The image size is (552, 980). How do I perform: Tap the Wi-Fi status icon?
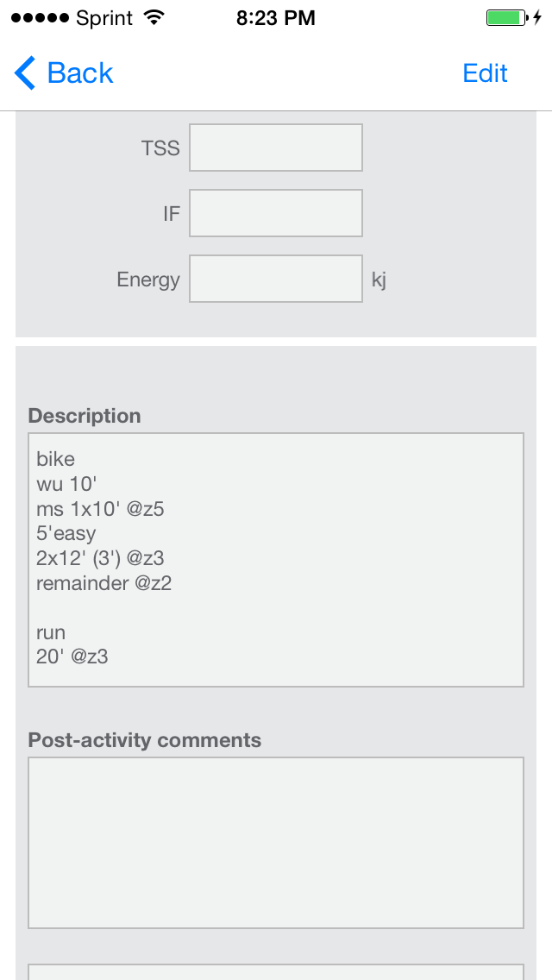point(154,18)
